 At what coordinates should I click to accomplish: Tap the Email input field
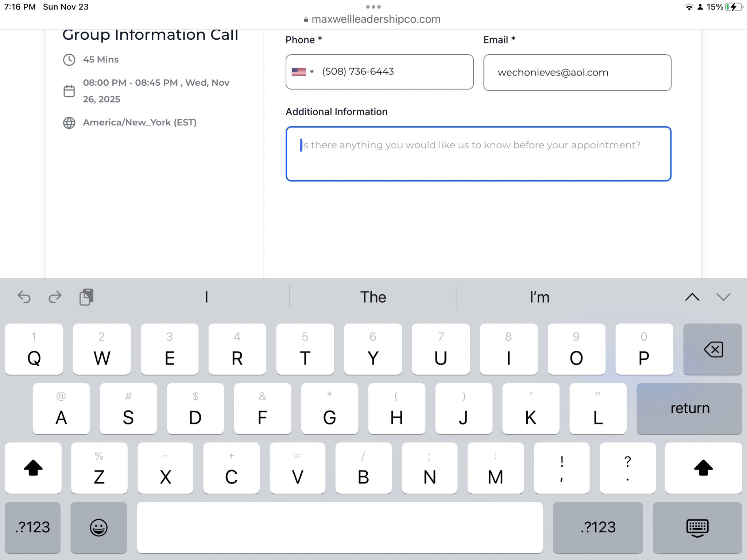pos(577,73)
